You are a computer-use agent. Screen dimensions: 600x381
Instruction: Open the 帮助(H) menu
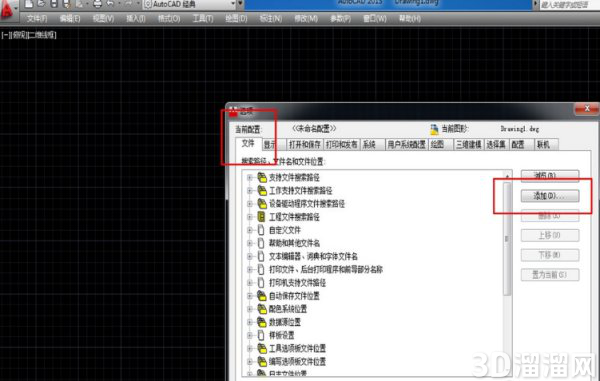tap(410, 18)
